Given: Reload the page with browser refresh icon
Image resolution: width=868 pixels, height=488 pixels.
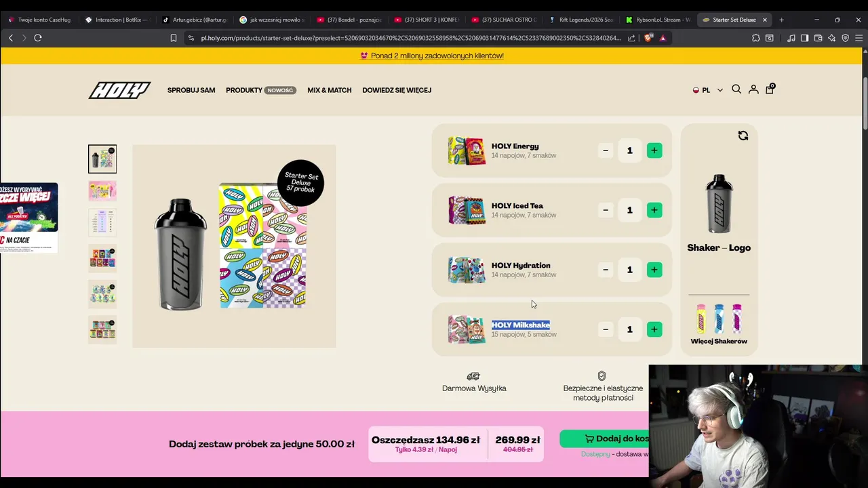Looking at the screenshot, I should (x=38, y=38).
